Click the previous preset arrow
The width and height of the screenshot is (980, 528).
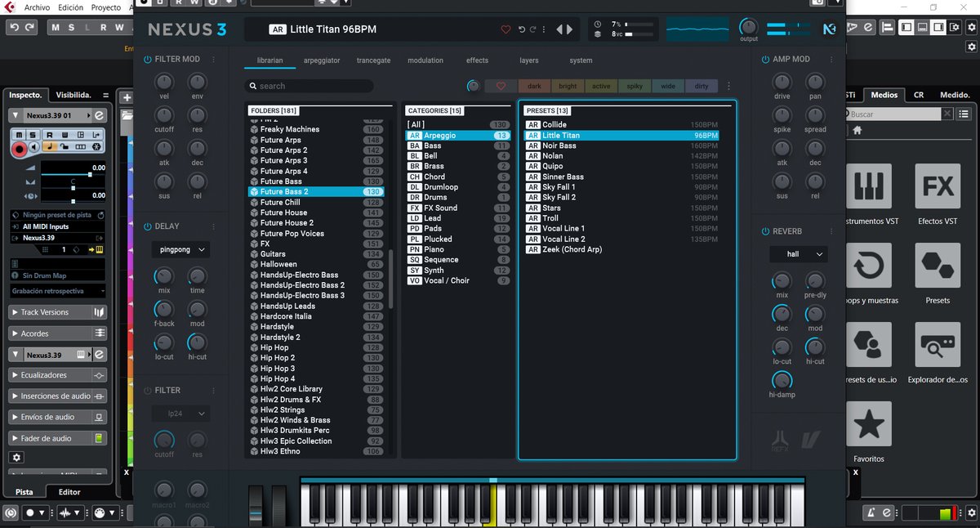coord(560,29)
